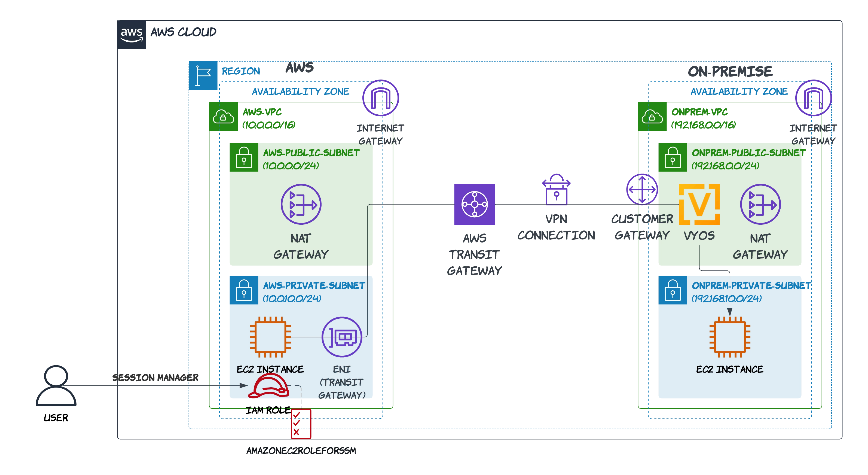Click the ONPREM-VPC cloud icon
868x475 pixels.
(x=652, y=116)
